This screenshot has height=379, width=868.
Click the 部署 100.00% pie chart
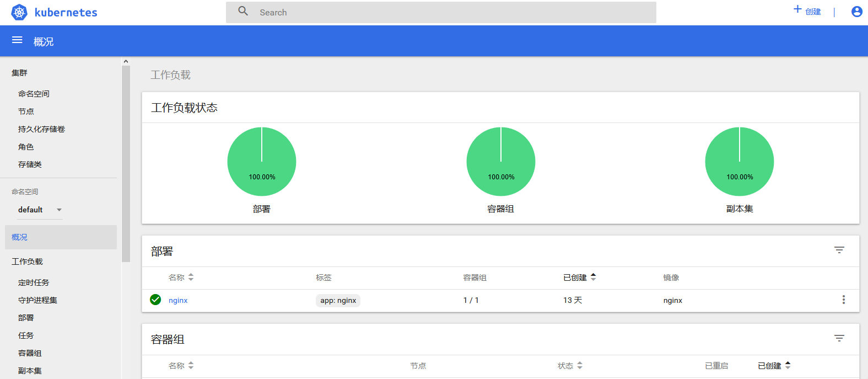pos(262,162)
